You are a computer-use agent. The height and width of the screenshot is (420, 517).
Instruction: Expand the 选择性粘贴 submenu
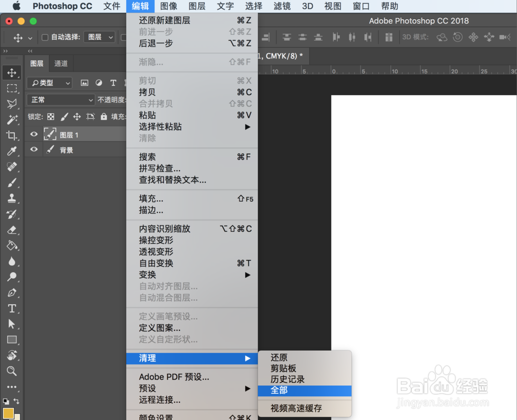(192, 127)
